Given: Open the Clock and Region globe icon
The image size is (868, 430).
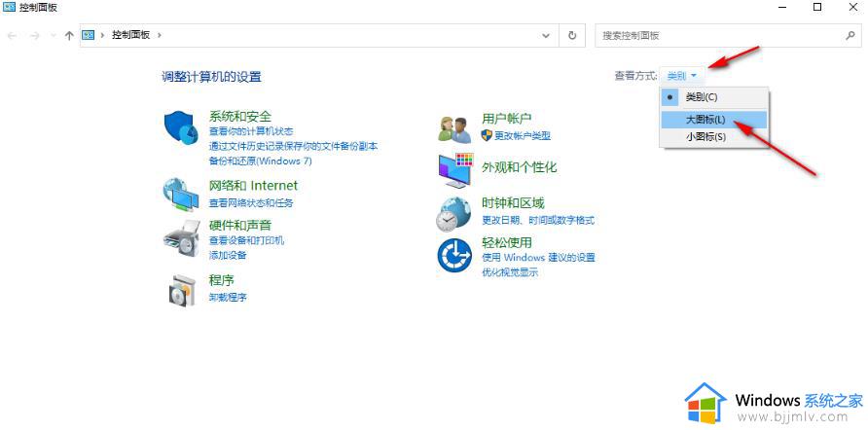Looking at the screenshot, I should (453, 214).
